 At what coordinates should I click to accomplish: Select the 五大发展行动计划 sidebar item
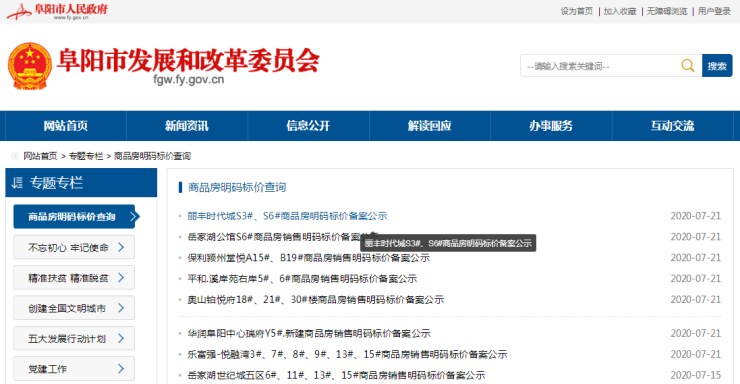[x=74, y=338]
